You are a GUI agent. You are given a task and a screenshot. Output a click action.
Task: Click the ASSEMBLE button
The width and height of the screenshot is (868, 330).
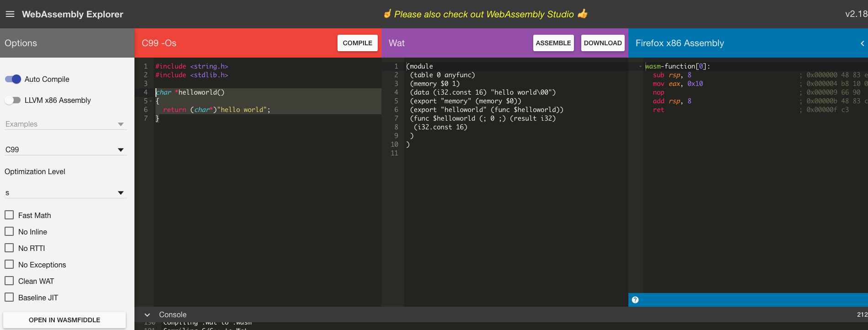[x=553, y=43]
